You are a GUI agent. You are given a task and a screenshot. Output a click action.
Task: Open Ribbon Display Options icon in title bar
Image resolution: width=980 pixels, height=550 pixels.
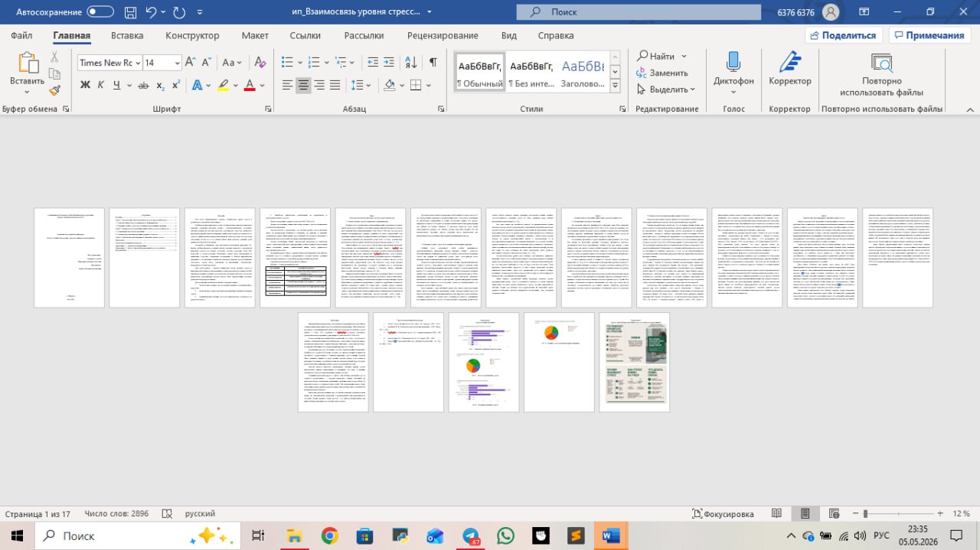pyautogui.click(x=863, y=12)
